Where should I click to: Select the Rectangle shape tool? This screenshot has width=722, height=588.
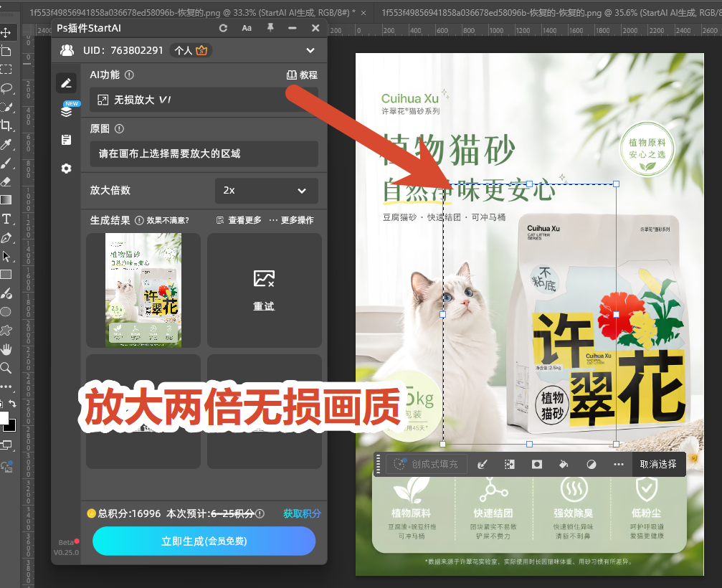coord(6,275)
